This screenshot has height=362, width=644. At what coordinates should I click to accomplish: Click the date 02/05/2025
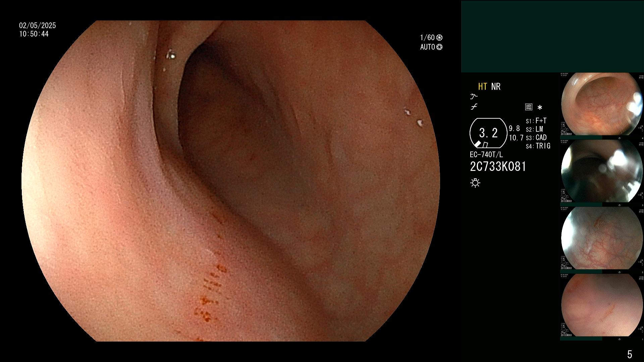click(x=38, y=25)
